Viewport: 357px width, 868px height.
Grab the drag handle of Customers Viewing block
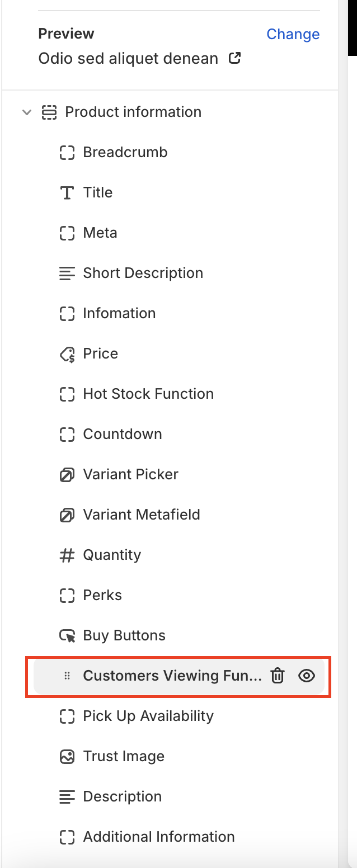(67, 676)
